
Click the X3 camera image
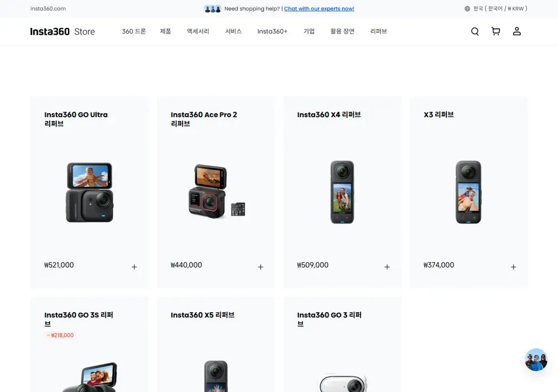point(468,192)
